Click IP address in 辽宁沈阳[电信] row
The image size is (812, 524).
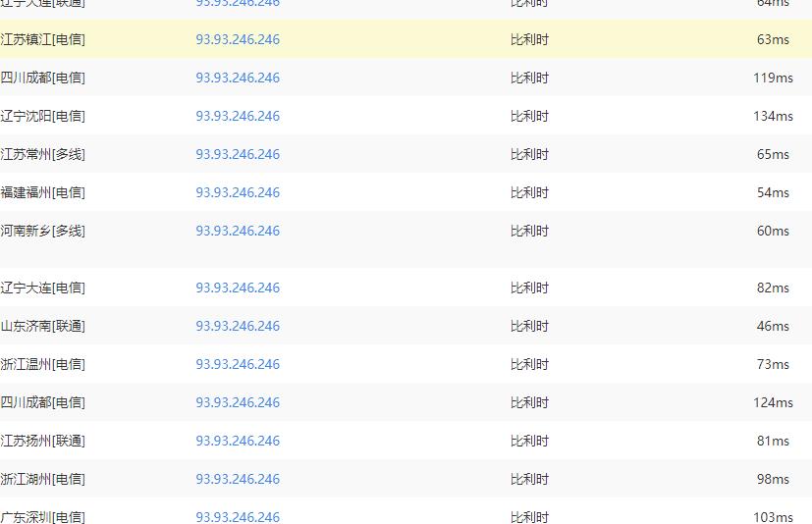(238, 116)
